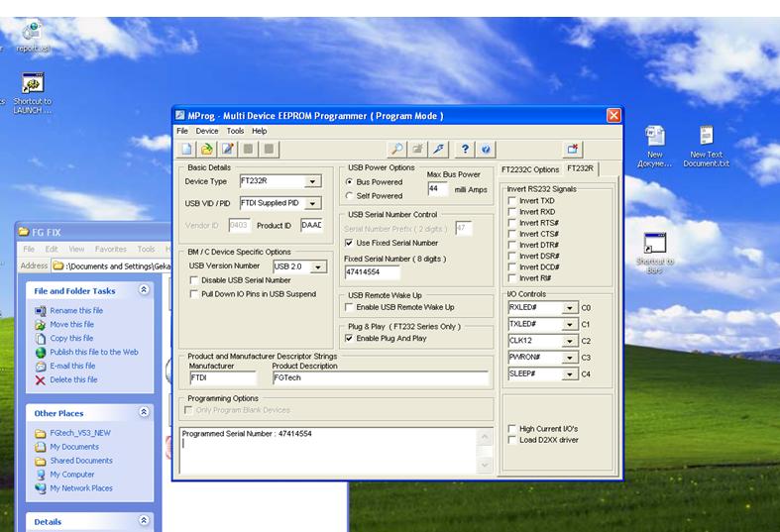Open My Documents in Other Places
The width and height of the screenshot is (780, 532).
(x=74, y=447)
